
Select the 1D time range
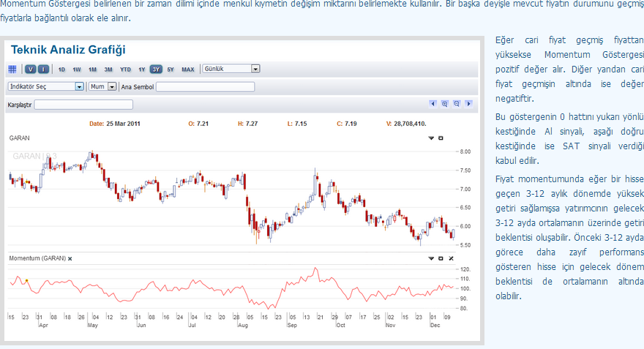click(61, 70)
